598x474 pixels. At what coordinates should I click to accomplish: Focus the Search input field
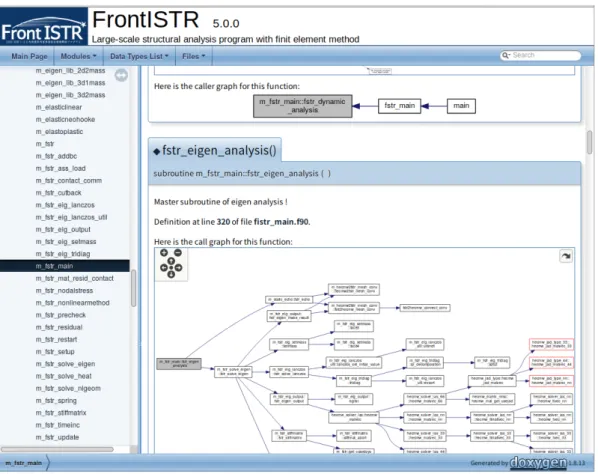click(545, 56)
